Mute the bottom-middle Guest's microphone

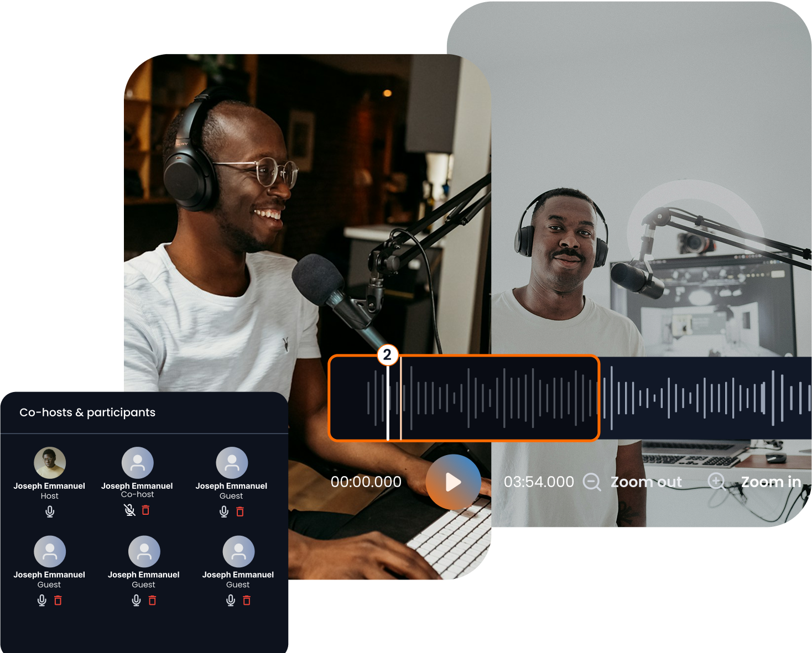coord(137,600)
